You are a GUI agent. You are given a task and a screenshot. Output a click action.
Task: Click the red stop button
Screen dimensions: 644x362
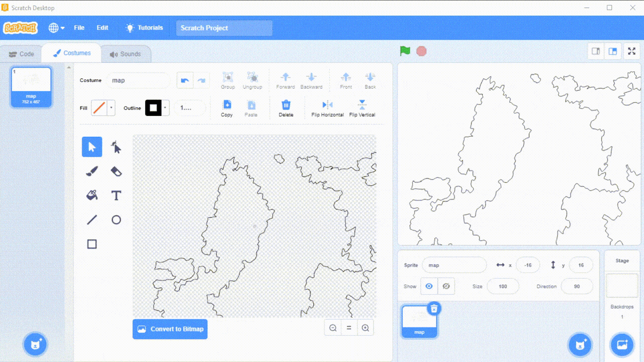click(x=421, y=51)
